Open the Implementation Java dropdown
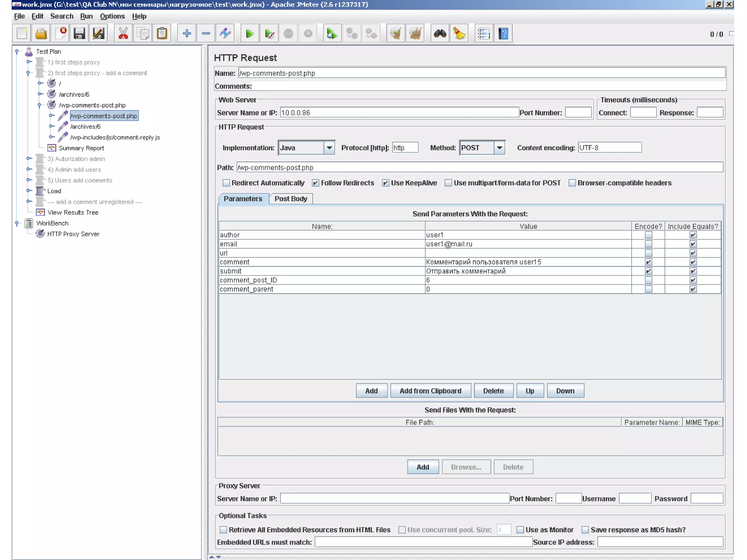Screen dimensions: 747x560 329,148
